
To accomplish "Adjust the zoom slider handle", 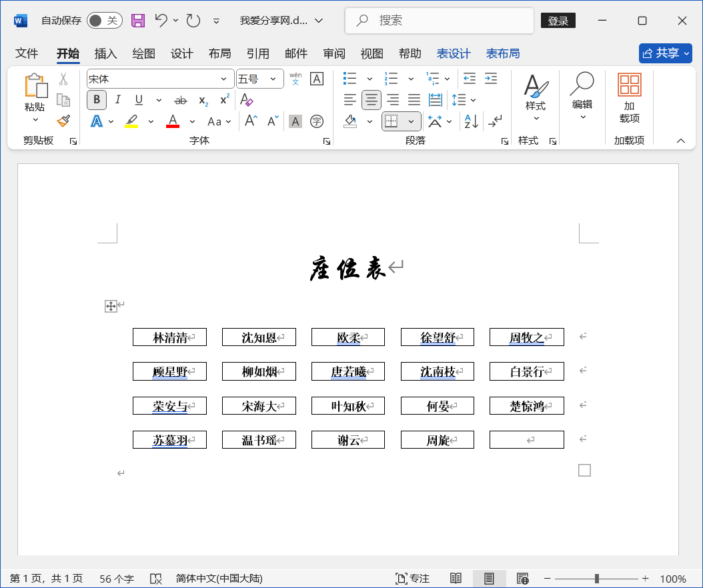I will click(x=597, y=579).
